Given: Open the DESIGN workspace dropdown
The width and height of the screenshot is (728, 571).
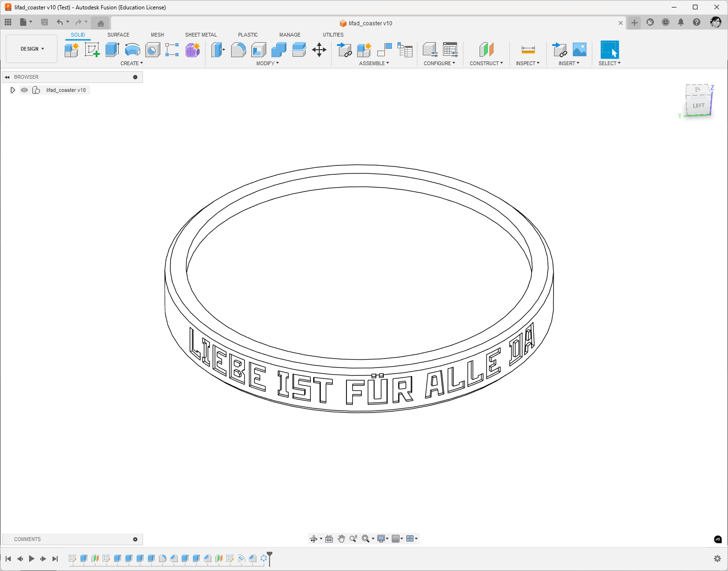Looking at the screenshot, I should pyautogui.click(x=32, y=49).
